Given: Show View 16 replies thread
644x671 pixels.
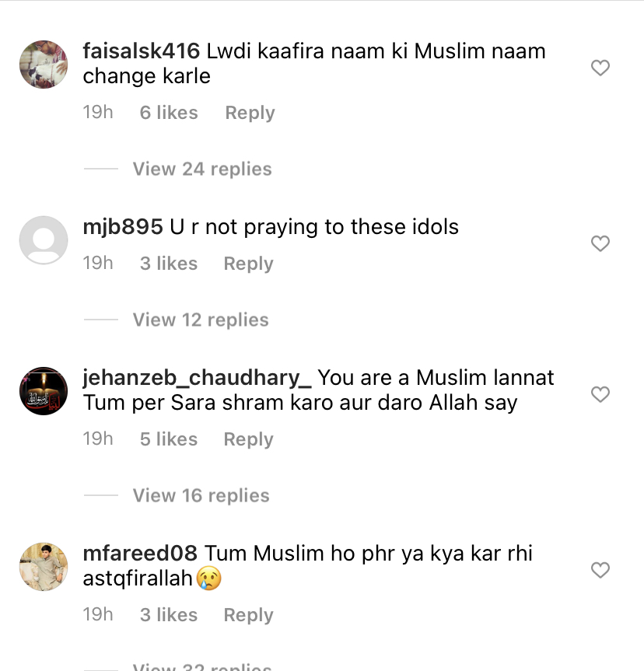Looking at the screenshot, I should pyautogui.click(x=201, y=496).
